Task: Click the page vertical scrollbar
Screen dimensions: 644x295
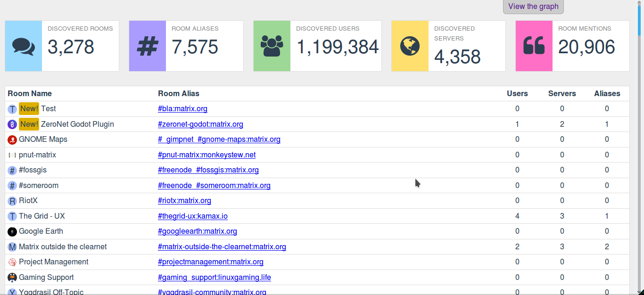Action: coord(640,141)
